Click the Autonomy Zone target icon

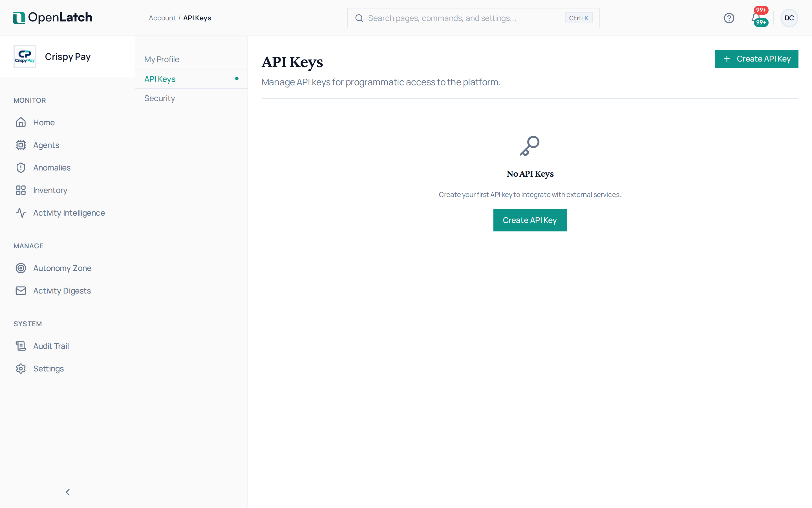coord(21,268)
